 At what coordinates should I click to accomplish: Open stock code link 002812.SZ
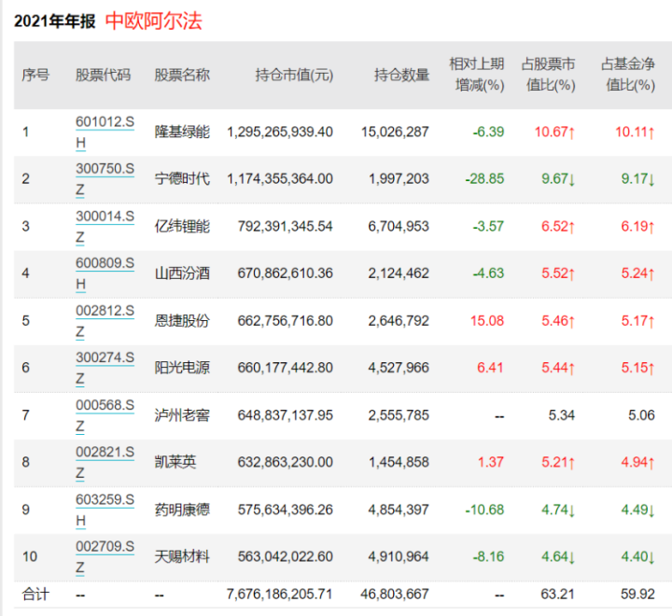[105, 321]
